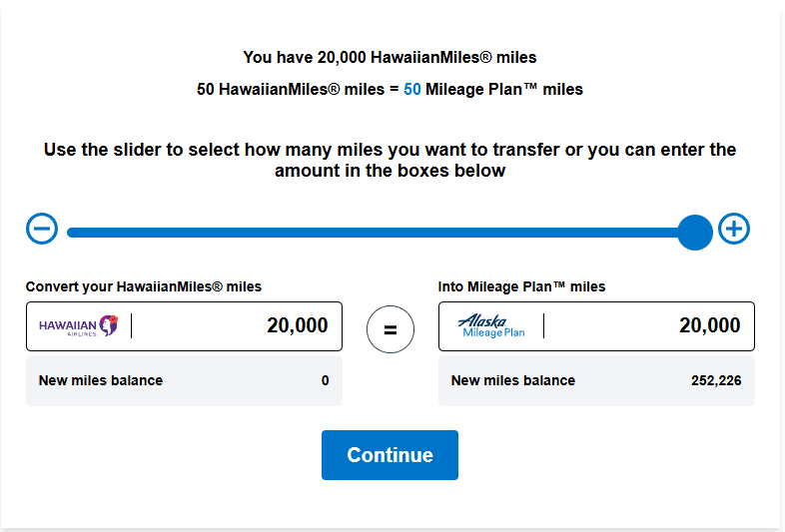Image resolution: width=785 pixels, height=532 pixels.
Task: Click the minus icon to decrease miles
Action: 42,230
